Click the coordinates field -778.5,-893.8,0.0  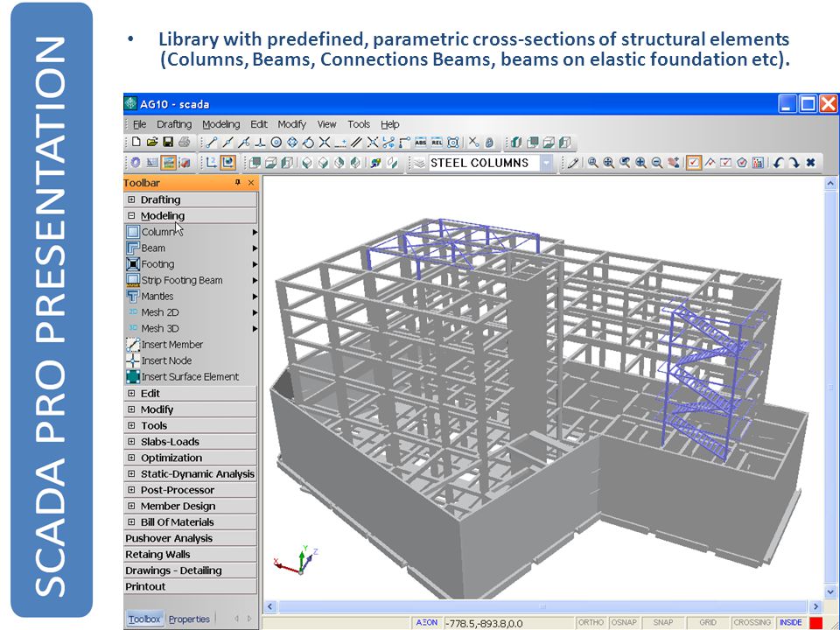507,623
